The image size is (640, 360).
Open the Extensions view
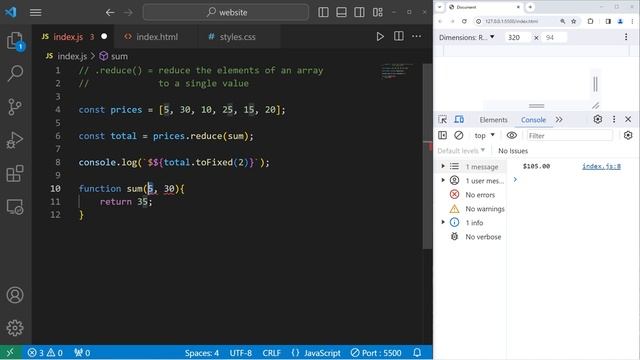click(x=16, y=173)
